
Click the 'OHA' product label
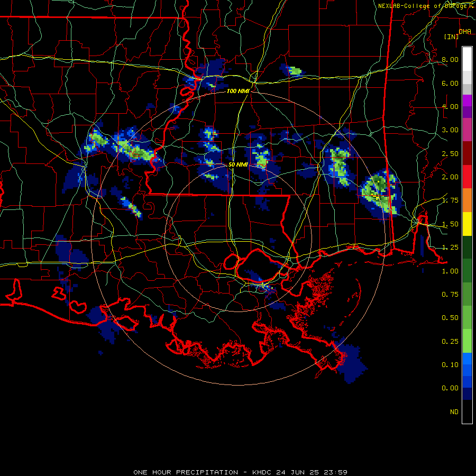click(465, 32)
